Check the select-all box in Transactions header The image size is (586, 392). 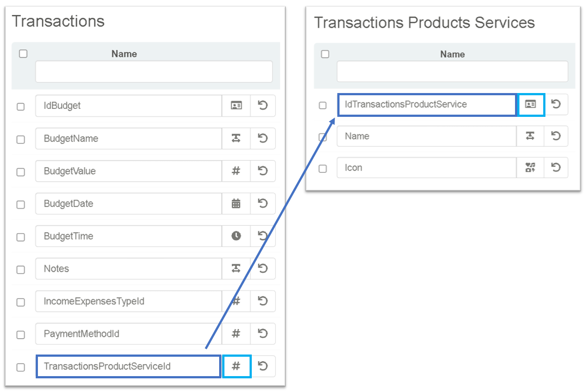23,54
